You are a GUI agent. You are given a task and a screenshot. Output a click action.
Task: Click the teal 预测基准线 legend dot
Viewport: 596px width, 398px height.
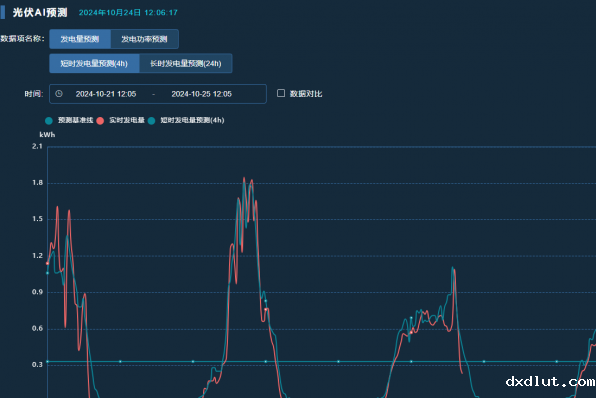pyautogui.click(x=49, y=121)
